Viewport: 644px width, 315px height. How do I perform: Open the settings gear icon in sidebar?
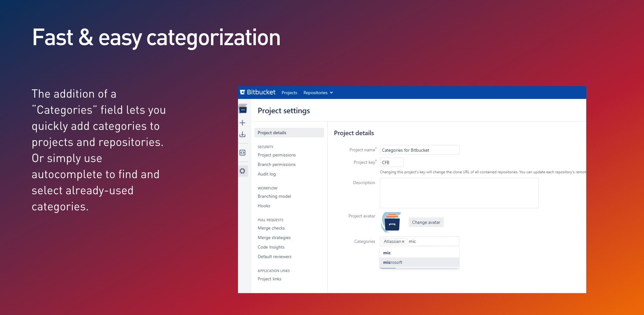(243, 171)
